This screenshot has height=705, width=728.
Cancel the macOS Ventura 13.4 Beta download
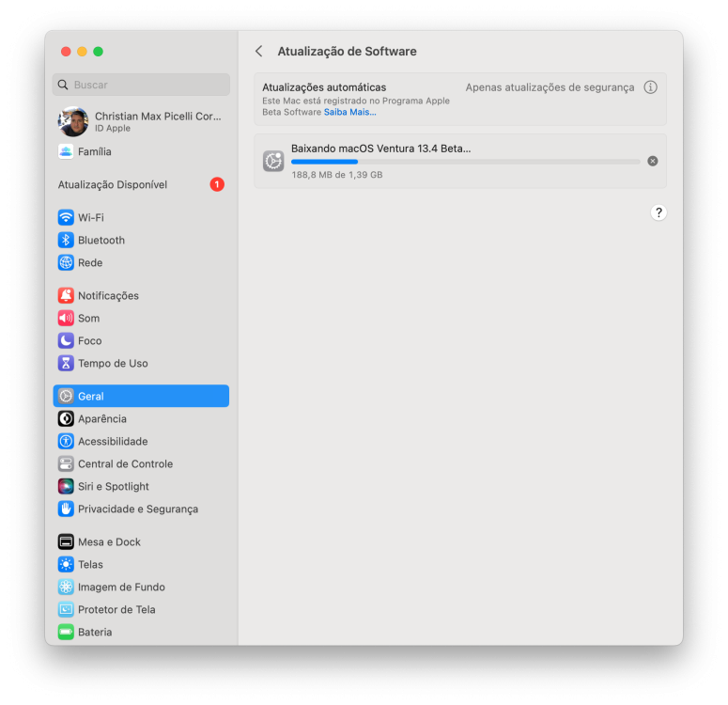click(652, 162)
